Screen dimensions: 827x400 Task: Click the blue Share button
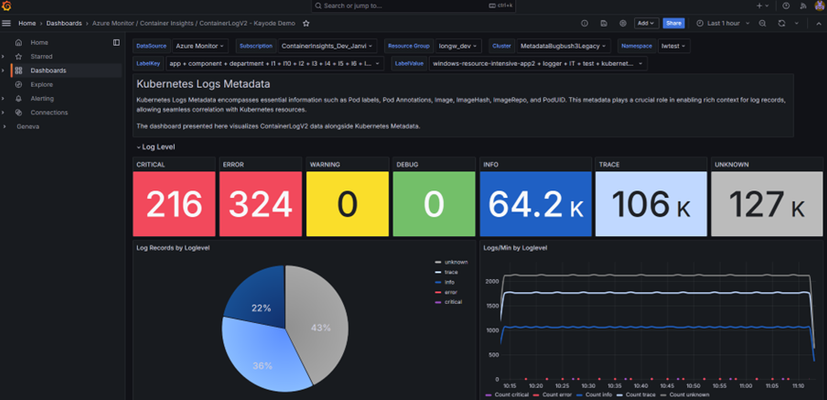pyautogui.click(x=674, y=23)
